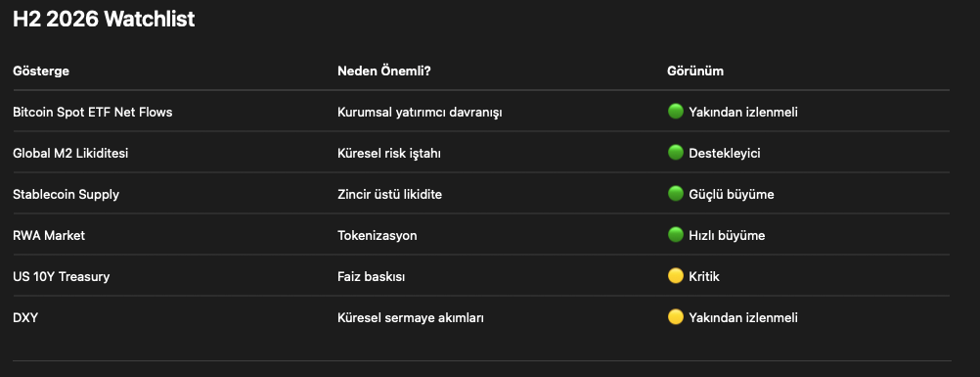Image resolution: width=980 pixels, height=377 pixels.
Task: Click Küresel sermaye akımları text
Action: (x=411, y=317)
